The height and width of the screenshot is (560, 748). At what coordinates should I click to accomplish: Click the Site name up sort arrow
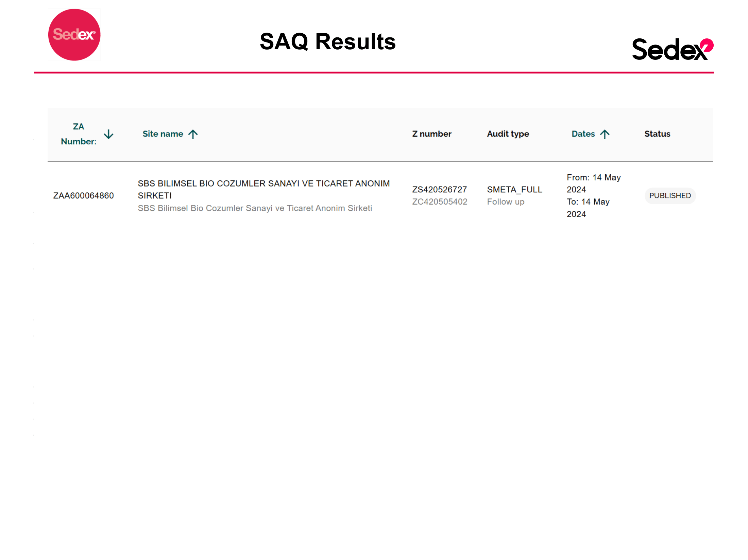click(193, 134)
